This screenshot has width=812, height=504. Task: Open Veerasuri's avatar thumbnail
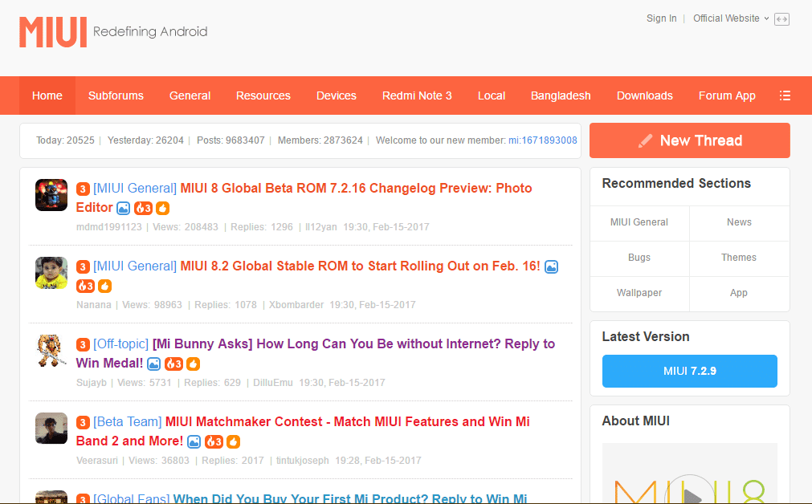pos(51,429)
